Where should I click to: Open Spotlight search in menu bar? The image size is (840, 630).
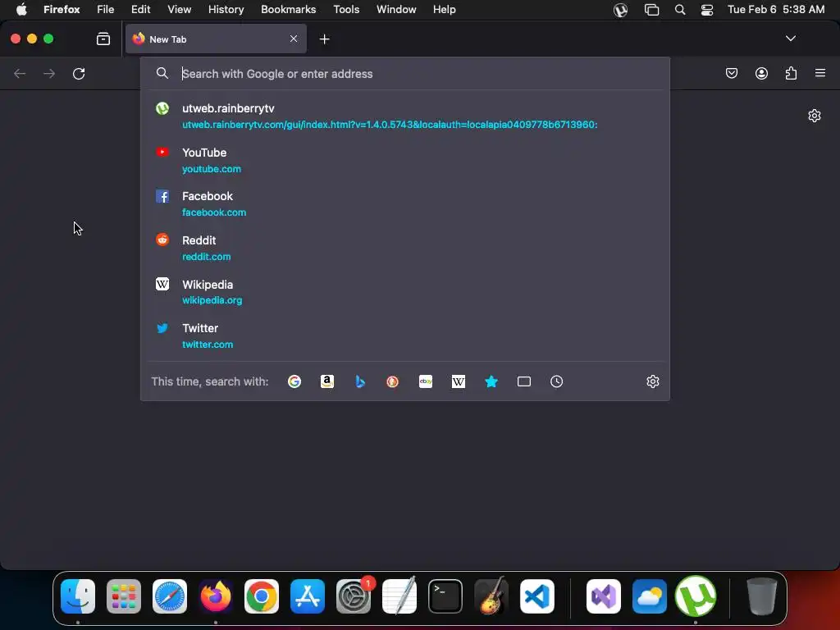(680, 10)
